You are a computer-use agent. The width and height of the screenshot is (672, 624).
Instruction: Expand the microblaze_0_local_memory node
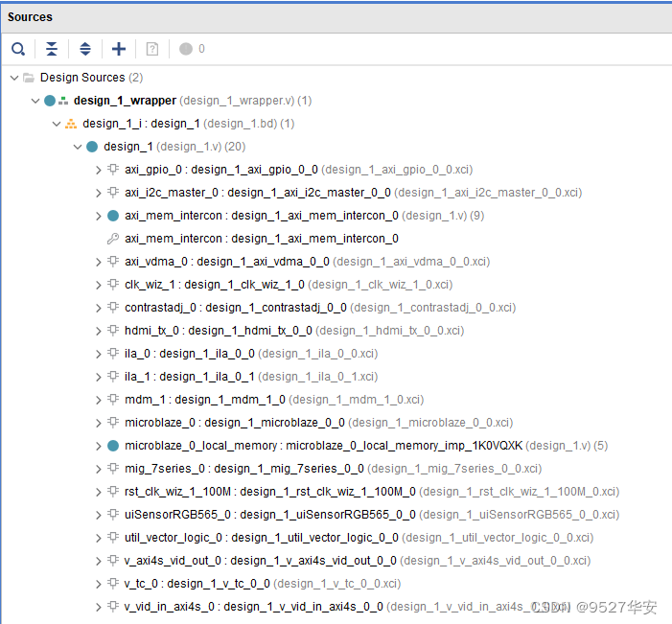[98, 446]
